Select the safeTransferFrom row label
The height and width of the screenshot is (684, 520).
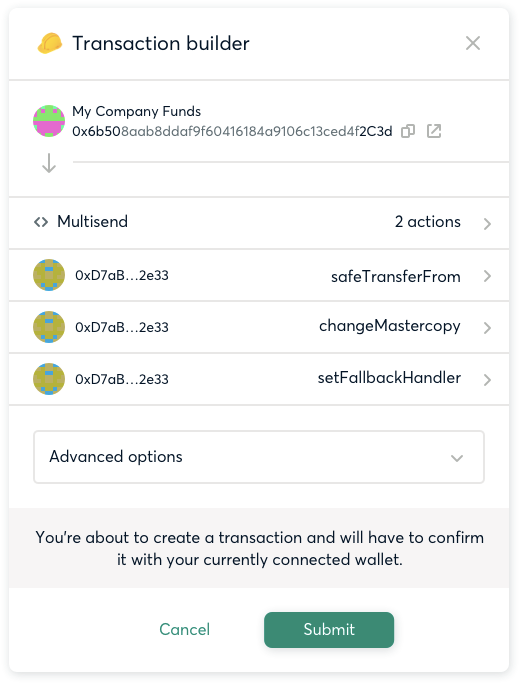(395, 277)
